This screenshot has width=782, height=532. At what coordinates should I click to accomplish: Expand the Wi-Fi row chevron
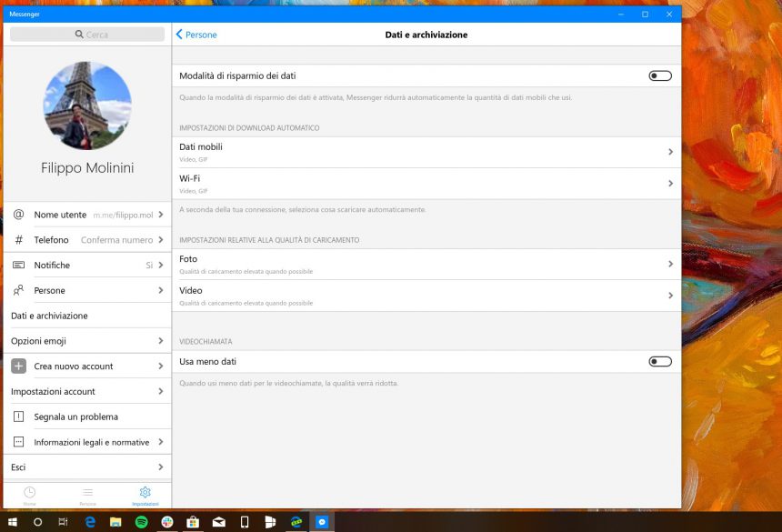pyautogui.click(x=670, y=184)
